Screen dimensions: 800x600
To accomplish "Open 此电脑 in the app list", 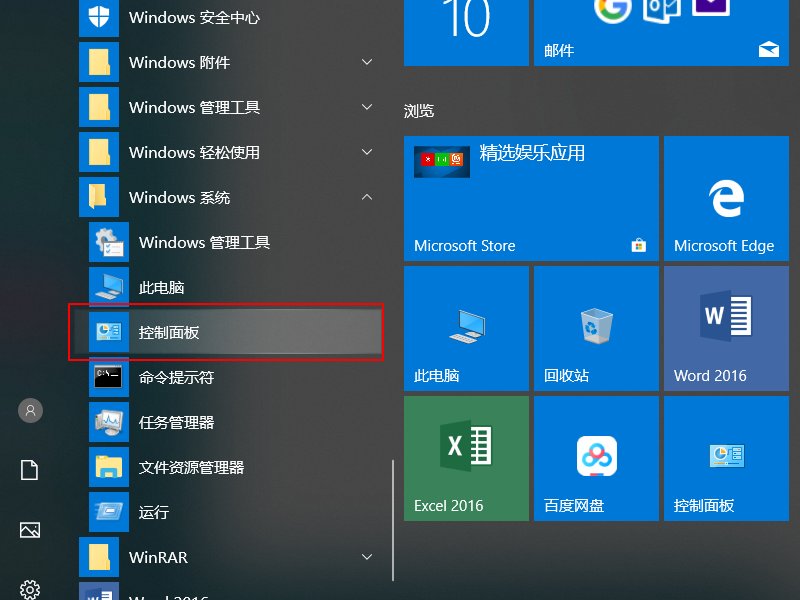I will [x=225, y=287].
